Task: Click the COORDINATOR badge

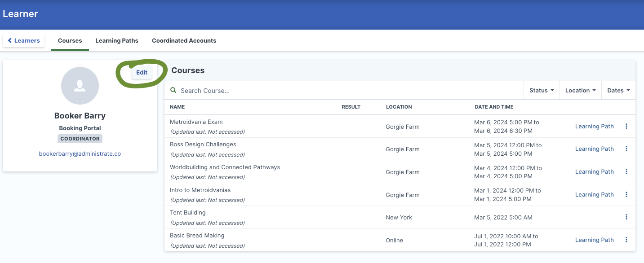Action: click(80, 139)
